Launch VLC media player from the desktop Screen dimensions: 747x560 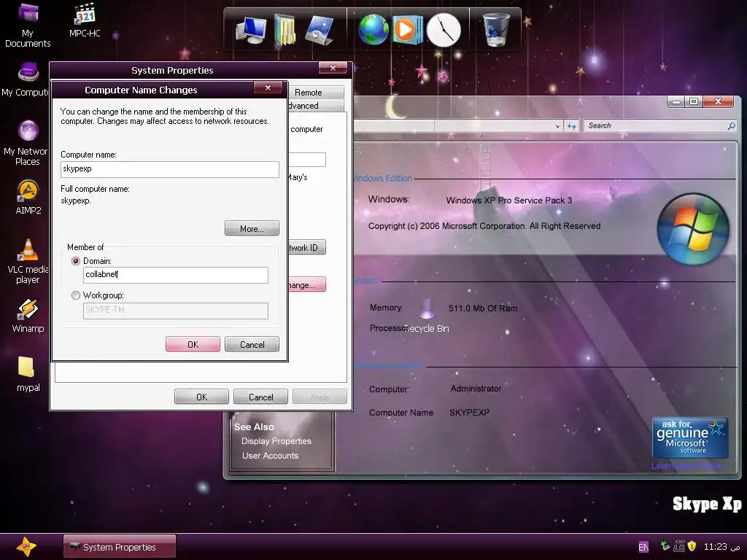pyautogui.click(x=28, y=261)
